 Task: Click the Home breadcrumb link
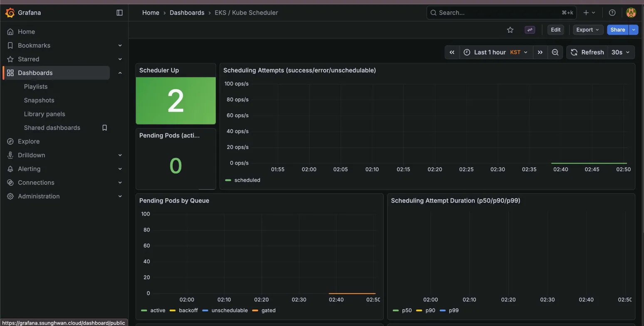(x=151, y=12)
